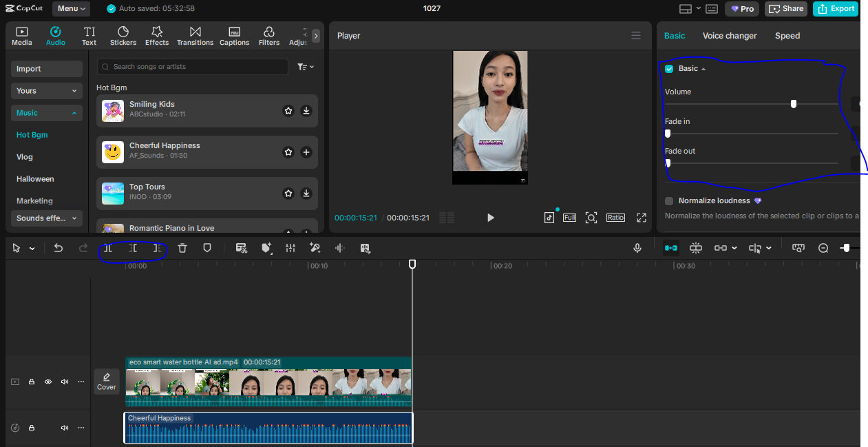Undo the last edit
868x447 pixels.
[x=59, y=248]
